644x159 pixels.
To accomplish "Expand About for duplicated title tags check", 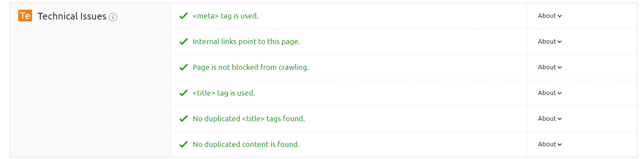I will (x=550, y=119).
